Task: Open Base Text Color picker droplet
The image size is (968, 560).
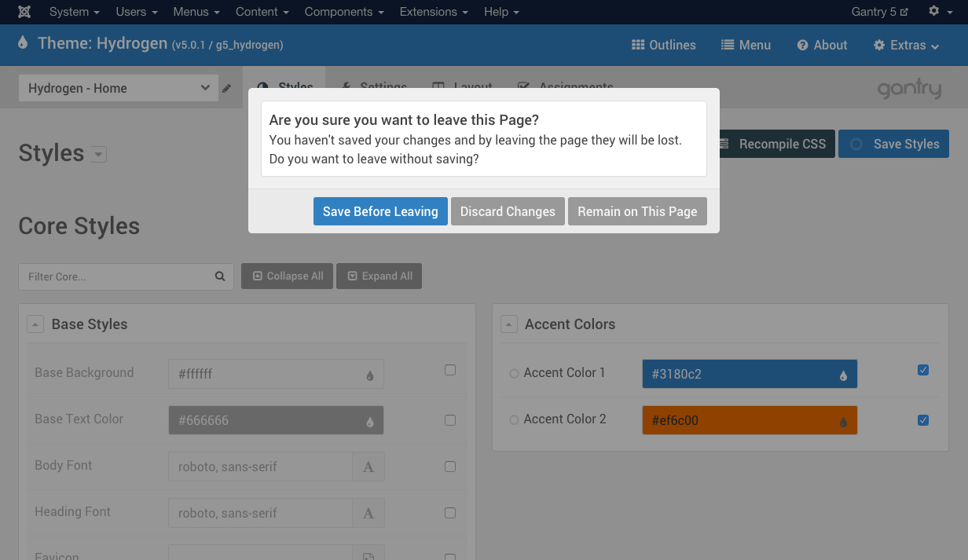Action: pos(370,422)
